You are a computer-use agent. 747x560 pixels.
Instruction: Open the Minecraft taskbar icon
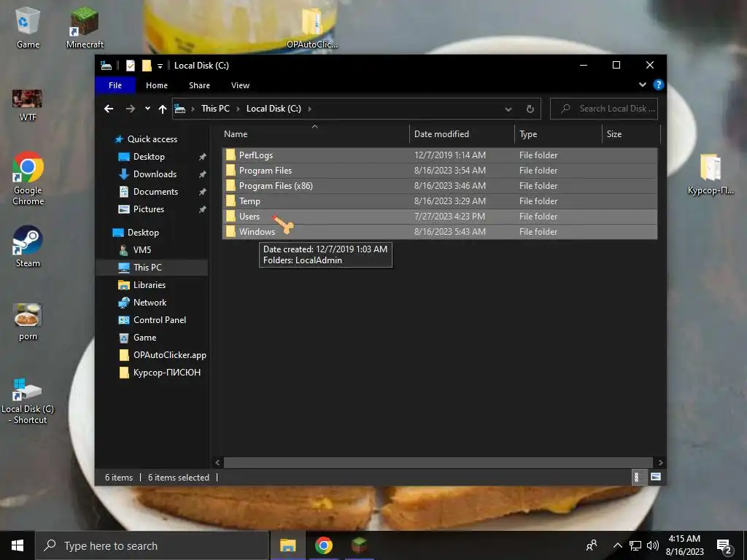(359, 545)
